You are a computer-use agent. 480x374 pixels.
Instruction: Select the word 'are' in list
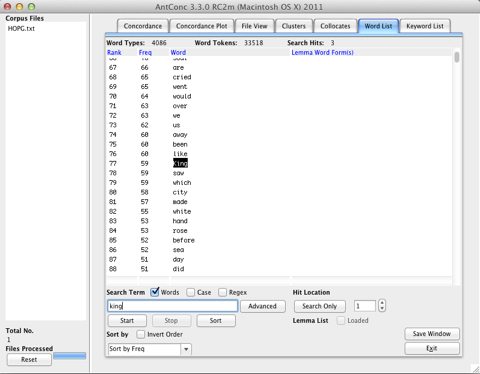coord(178,68)
